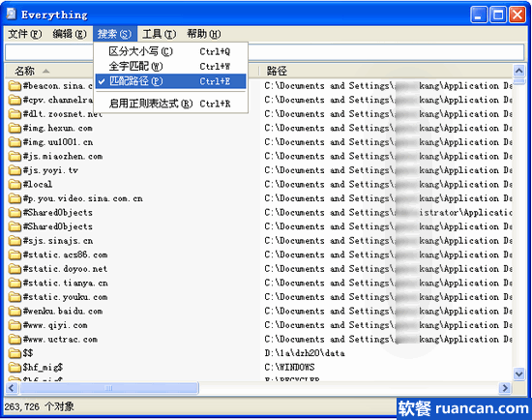This screenshot has height=420, width=532.
Task: Click the path cell containing istrator\Applicatio
Action: [x=388, y=213]
